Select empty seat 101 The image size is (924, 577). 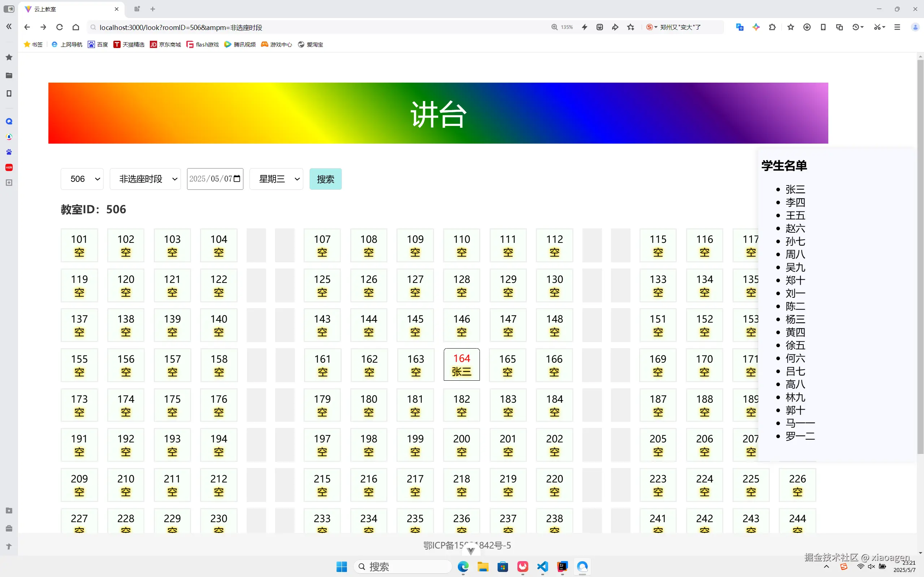point(79,245)
